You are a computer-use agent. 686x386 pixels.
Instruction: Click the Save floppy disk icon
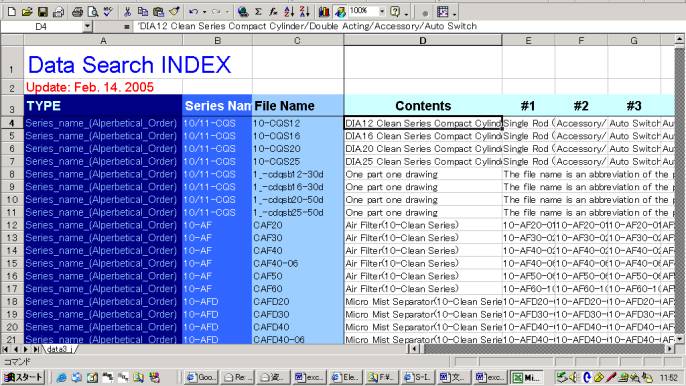click(x=42, y=12)
